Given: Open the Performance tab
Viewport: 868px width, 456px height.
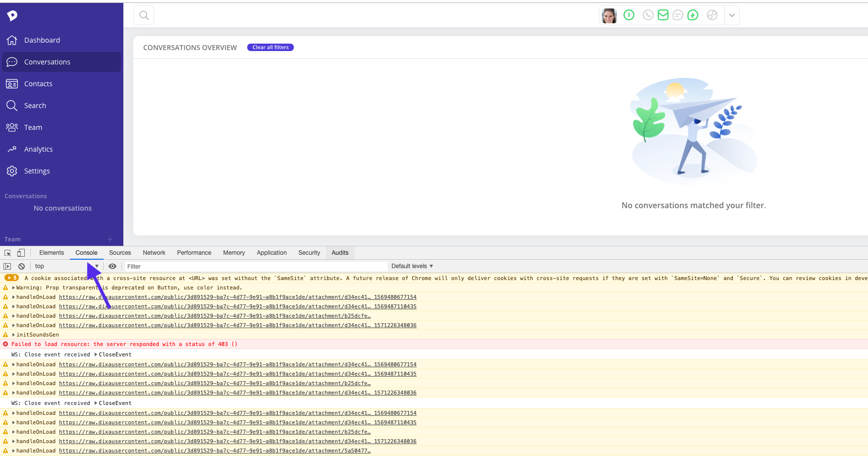Looking at the screenshot, I should pyautogui.click(x=194, y=253).
